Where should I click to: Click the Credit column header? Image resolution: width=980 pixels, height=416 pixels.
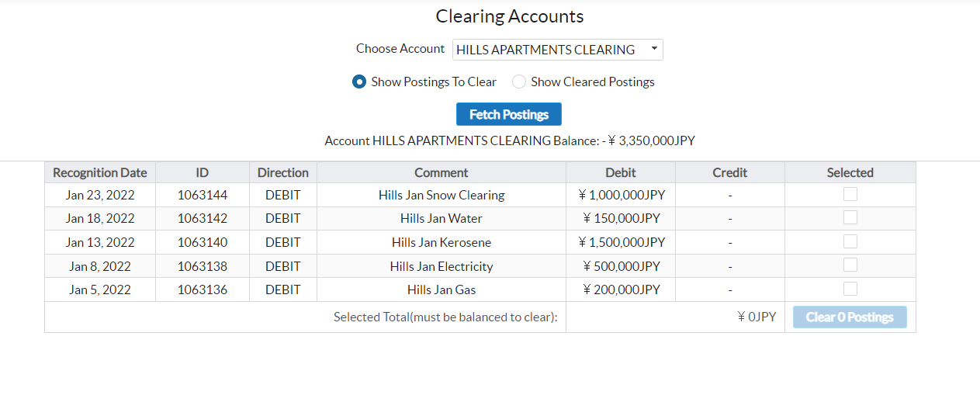(x=729, y=172)
